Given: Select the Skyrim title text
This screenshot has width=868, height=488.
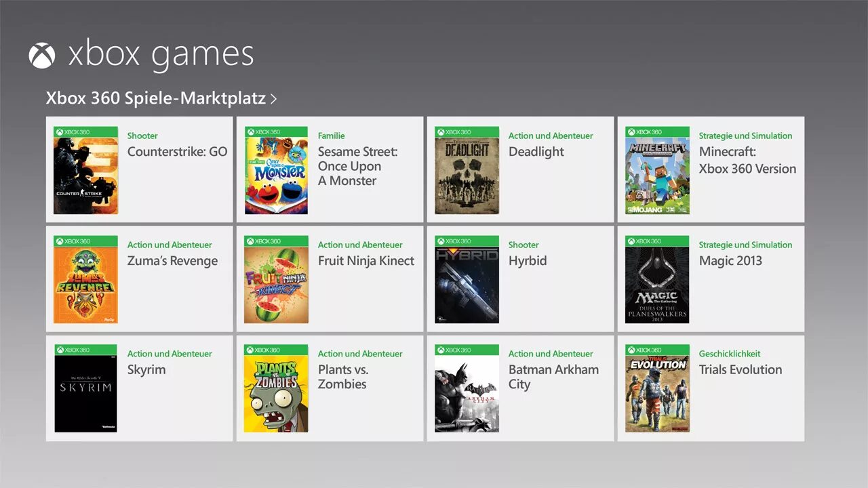Looking at the screenshot, I should coord(146,370).
